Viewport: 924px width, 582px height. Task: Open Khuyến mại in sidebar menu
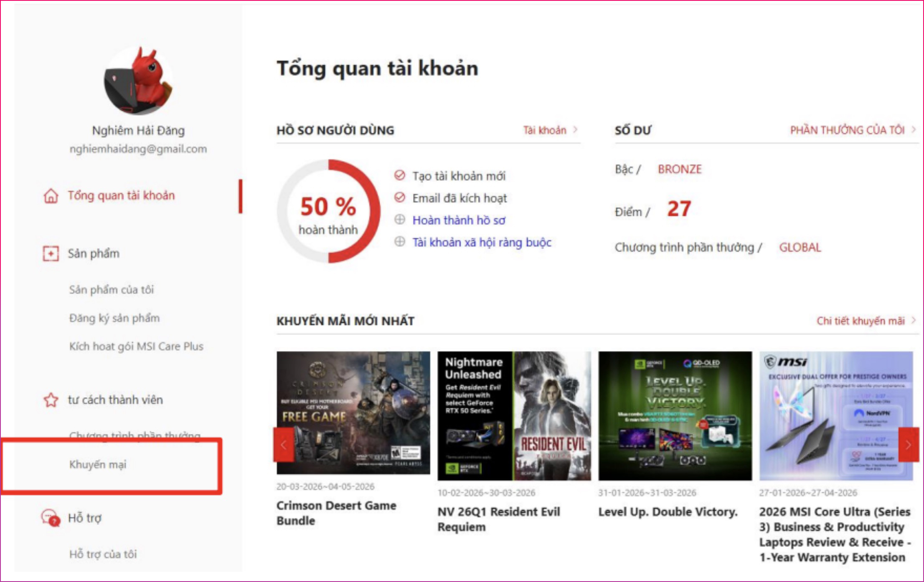98,465
